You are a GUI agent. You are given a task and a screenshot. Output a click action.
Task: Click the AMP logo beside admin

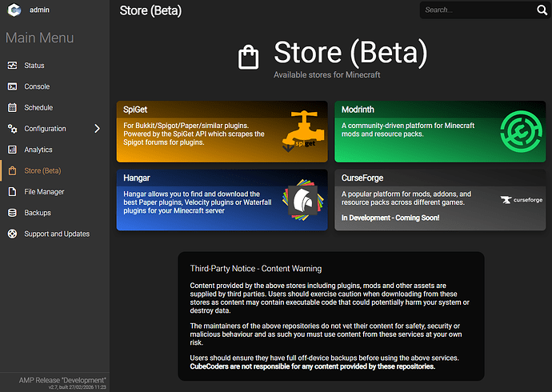[14, 10]
